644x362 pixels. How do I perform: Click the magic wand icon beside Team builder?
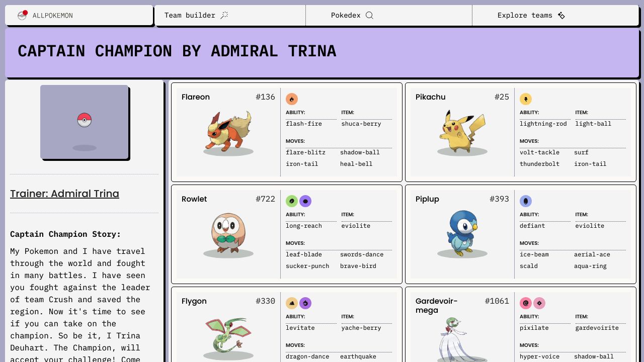(224, 15)
